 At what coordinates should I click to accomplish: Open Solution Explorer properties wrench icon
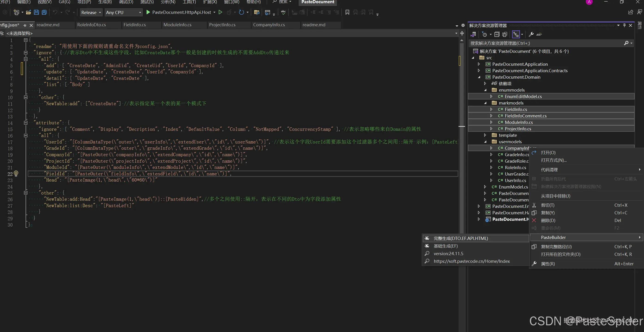[531, 34]
